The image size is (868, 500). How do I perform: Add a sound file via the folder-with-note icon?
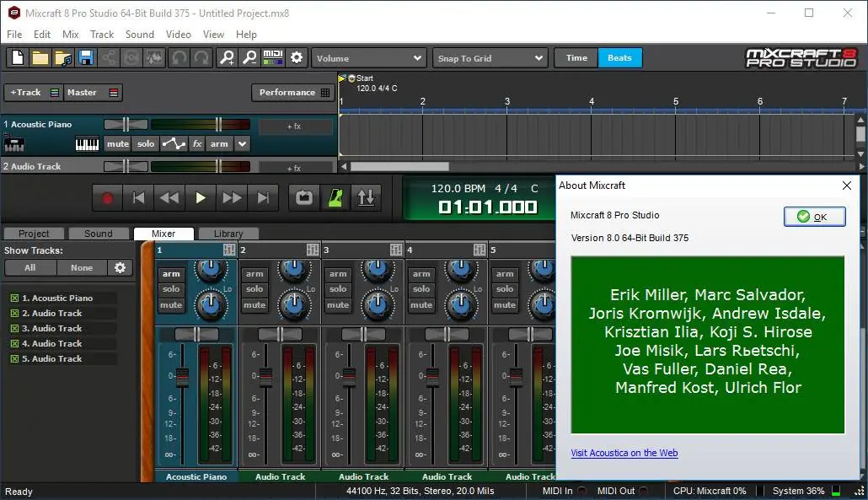point(63,57)
